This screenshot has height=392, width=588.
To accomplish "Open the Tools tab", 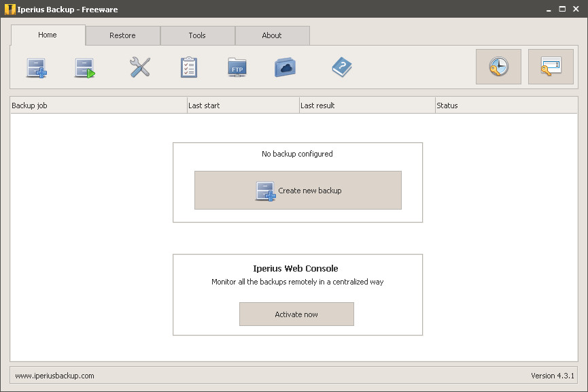I will (x=197, y=35).
